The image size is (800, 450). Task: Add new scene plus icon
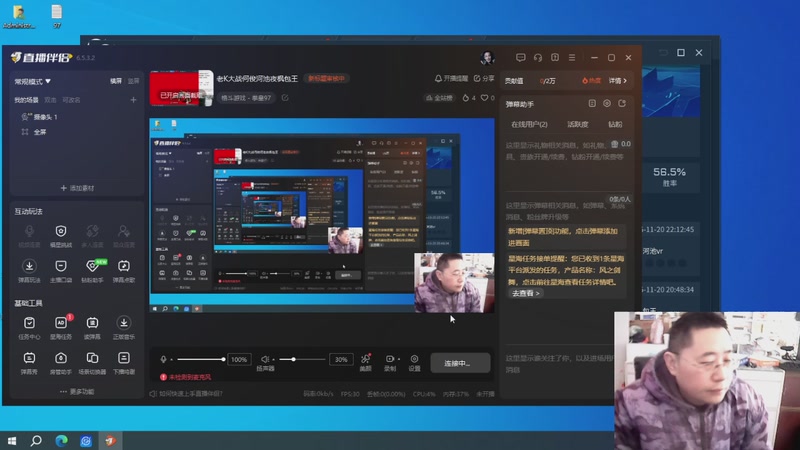[133, 100]
